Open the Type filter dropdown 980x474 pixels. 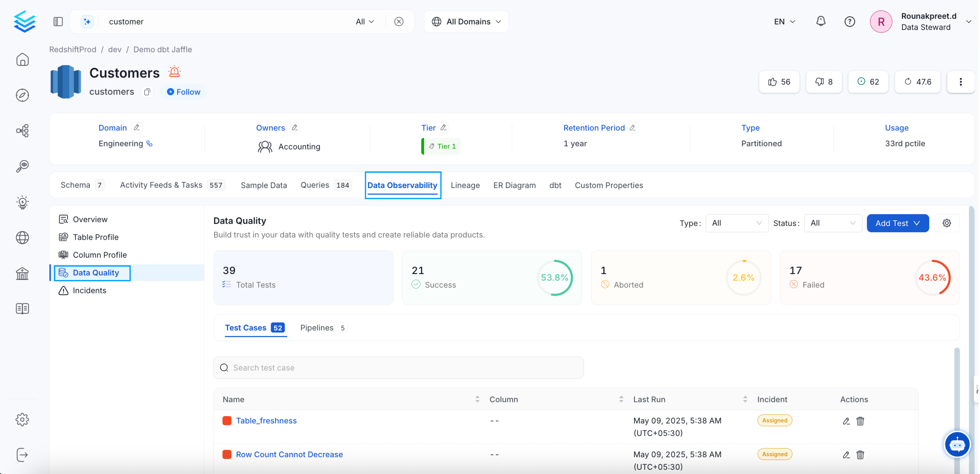click(x=737, y=223)
